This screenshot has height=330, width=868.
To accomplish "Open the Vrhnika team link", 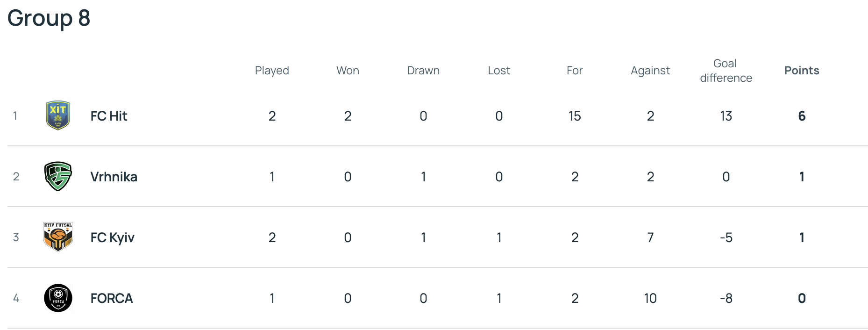I will coord(114,177).
